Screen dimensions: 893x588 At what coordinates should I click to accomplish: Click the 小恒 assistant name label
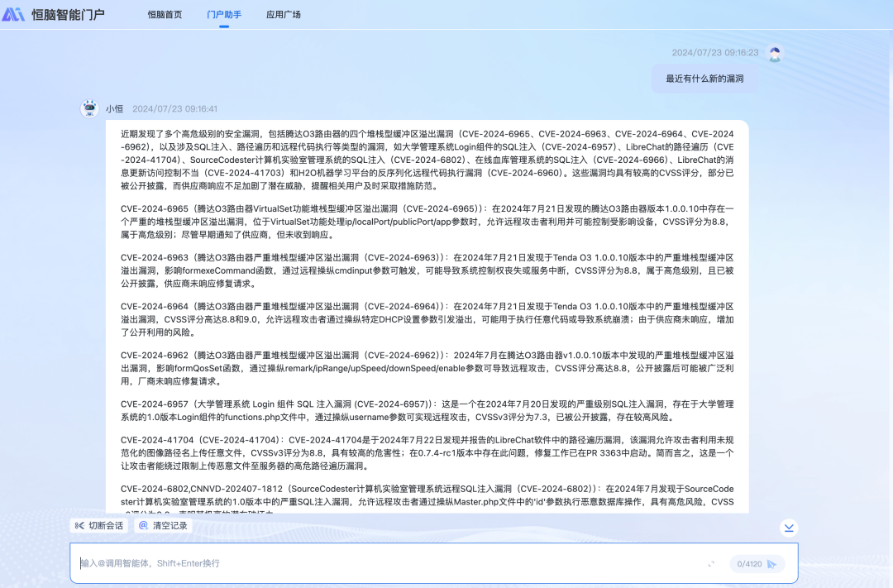pyautogui.click(x=114, y=108)
